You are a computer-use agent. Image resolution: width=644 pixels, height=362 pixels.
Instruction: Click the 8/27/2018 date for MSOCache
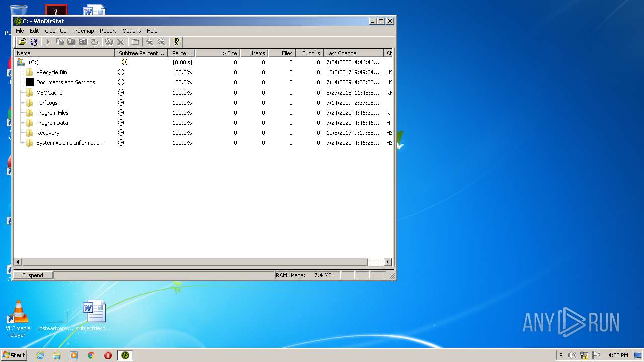pos(353,93)
